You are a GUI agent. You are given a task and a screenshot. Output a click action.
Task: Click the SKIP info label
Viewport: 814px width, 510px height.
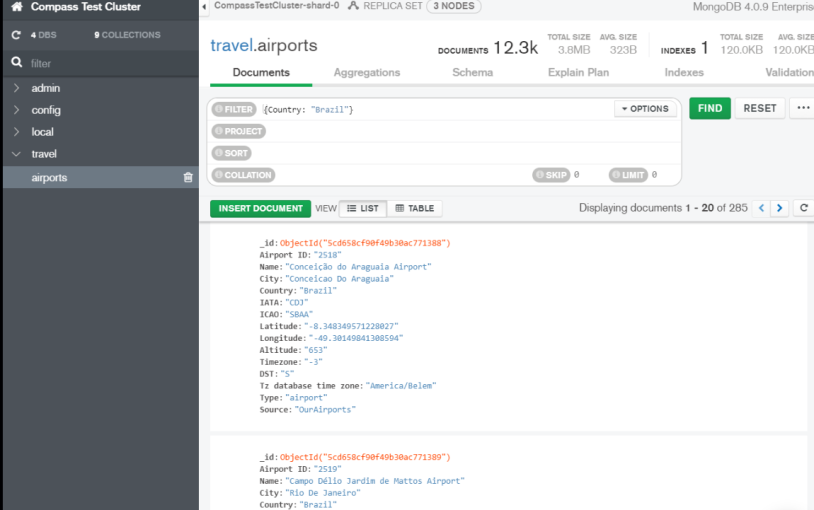[x=551, y=175]
